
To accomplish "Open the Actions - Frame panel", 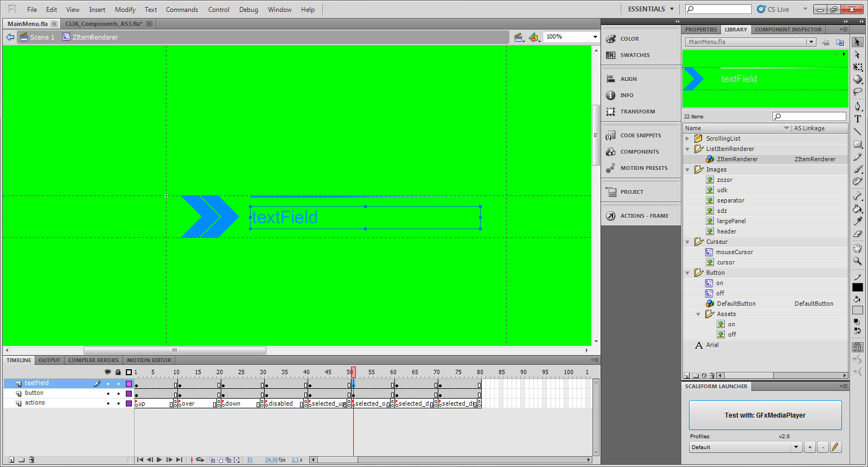I will 644,216.
